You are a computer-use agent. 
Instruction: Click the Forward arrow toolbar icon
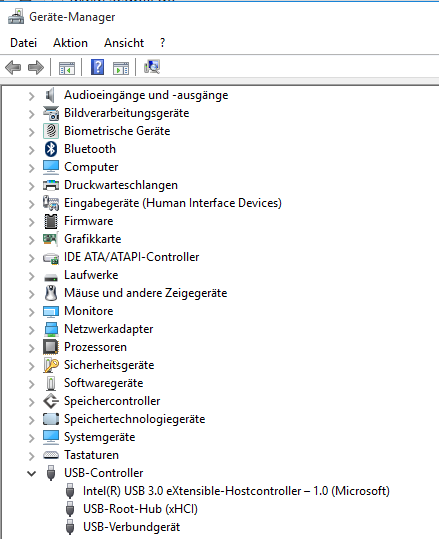point(36,67)
